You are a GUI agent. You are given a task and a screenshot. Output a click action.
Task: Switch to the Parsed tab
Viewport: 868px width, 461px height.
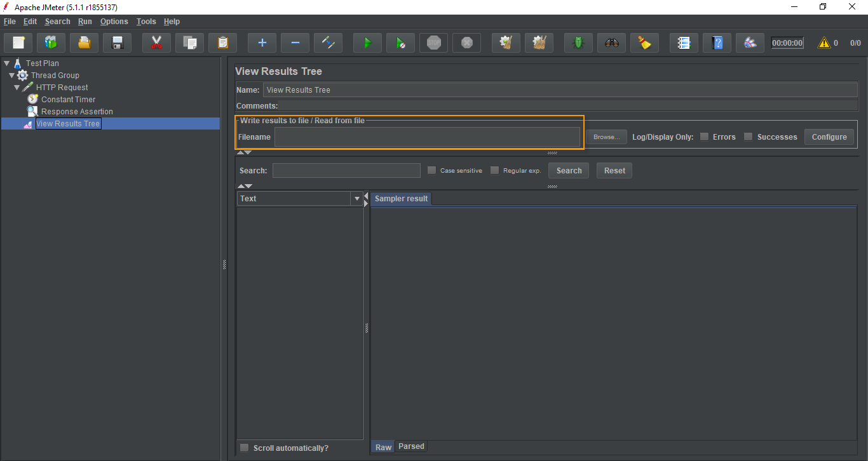411,446
